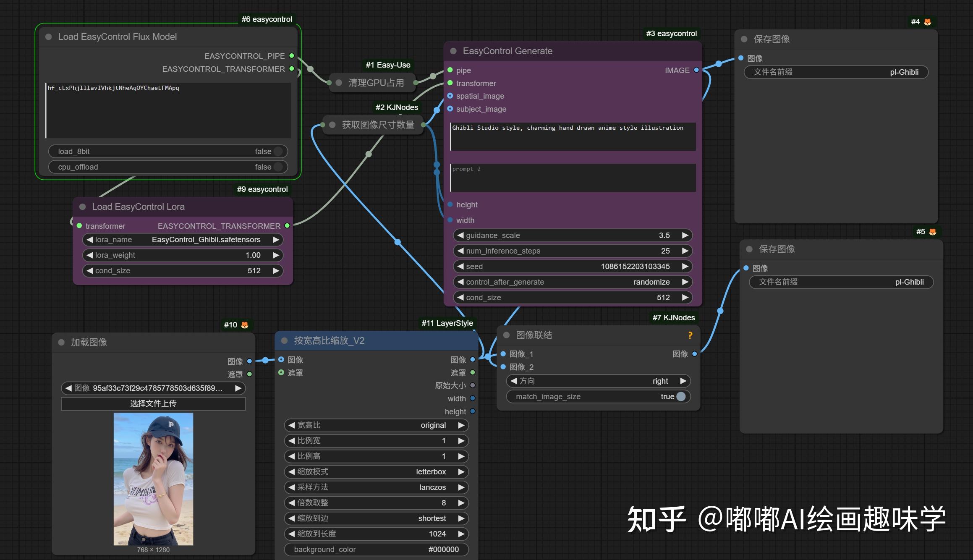973x560 pixels.
Task: Click the IMAGE output port on EasyControl Generate
Action: click(x=696, y=70)
